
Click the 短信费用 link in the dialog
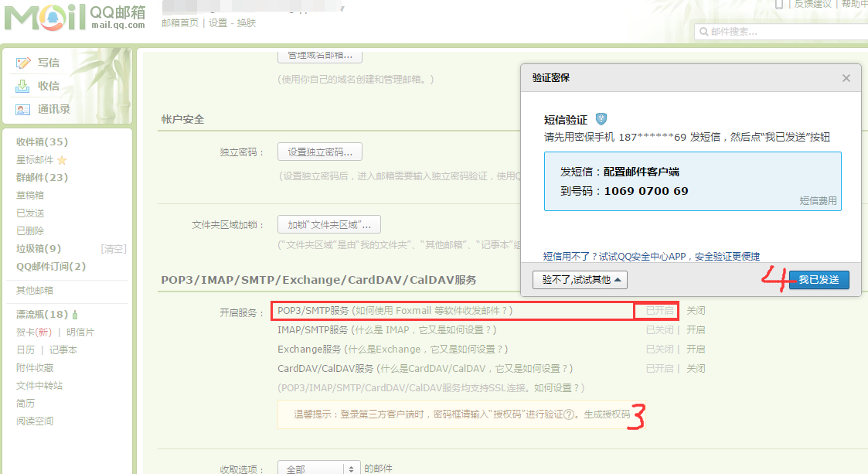click(819, 201)
